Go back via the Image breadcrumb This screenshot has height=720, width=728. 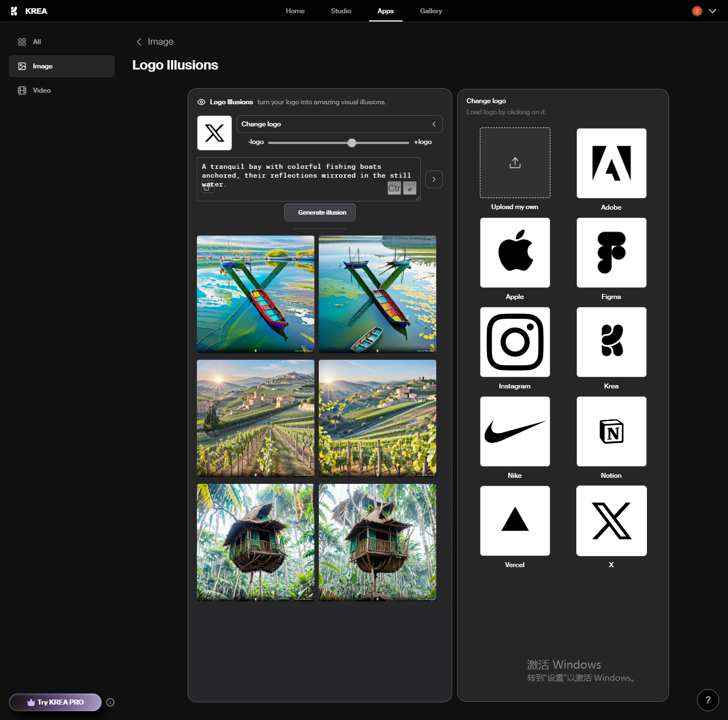[x=155, y=42]
